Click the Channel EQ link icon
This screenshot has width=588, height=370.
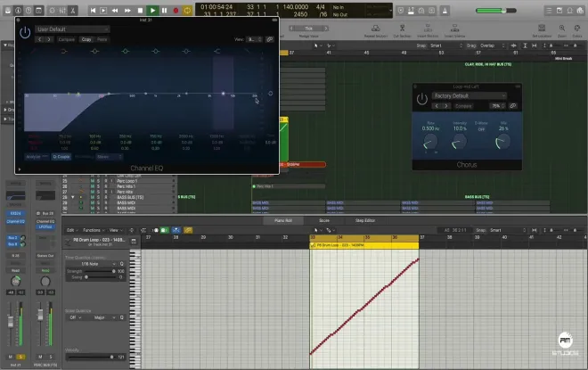click(270, 39)
